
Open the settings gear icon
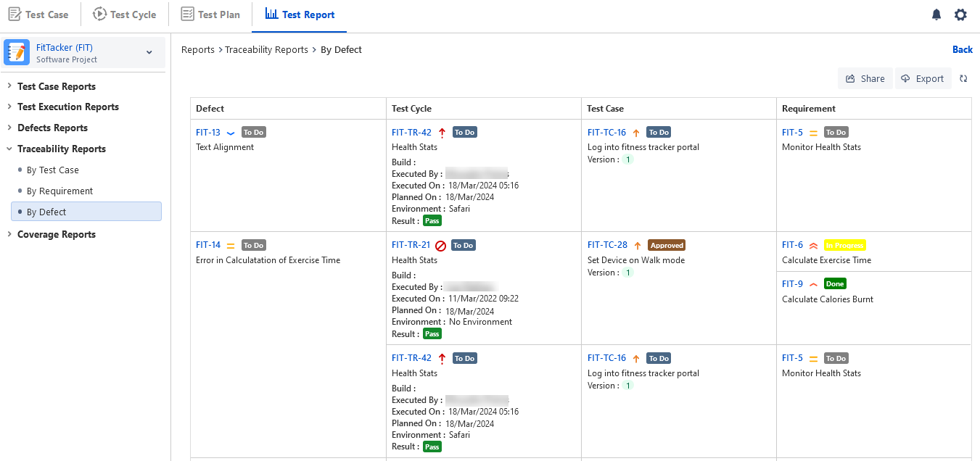(960, 14)
